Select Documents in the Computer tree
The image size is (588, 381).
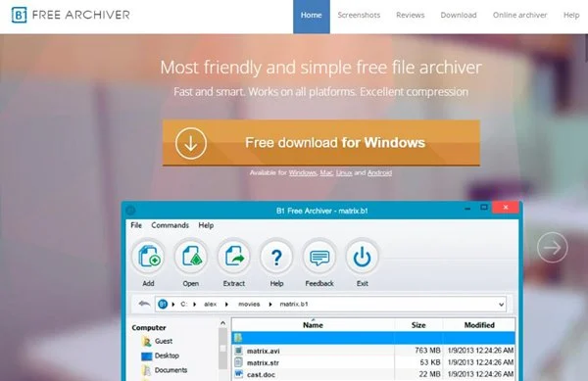[171, 370]
